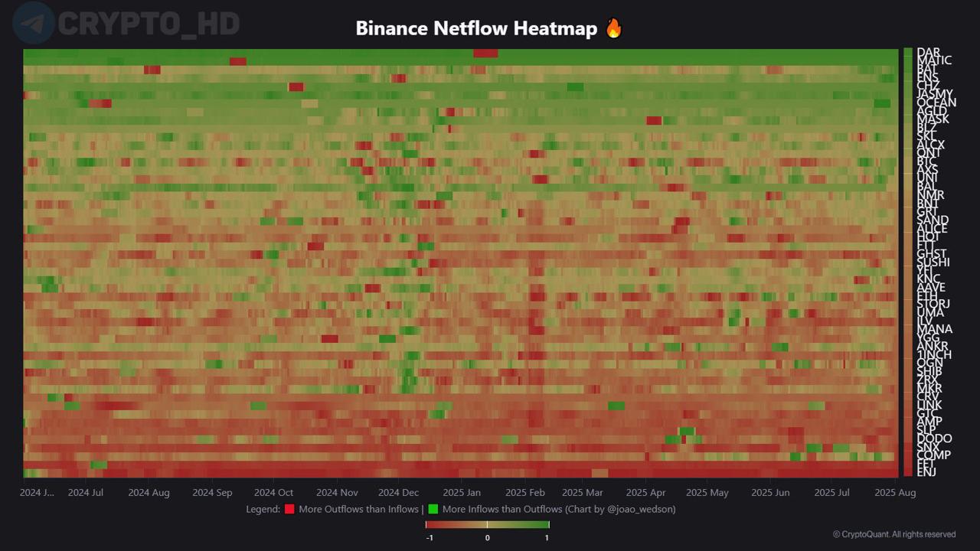Click the SAND ticker label
This screenshot has width=980, height=551.
coord(933,220)
